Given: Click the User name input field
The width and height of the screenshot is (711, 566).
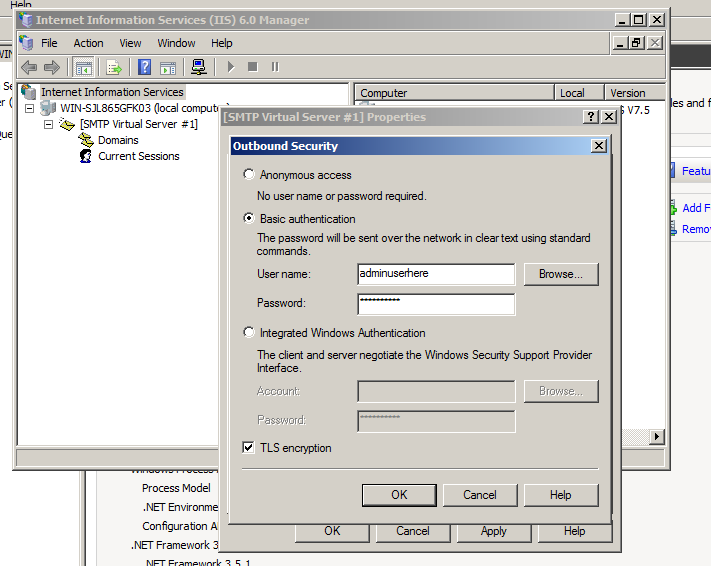Looking at the screenshot, I should tap(436, 274).
